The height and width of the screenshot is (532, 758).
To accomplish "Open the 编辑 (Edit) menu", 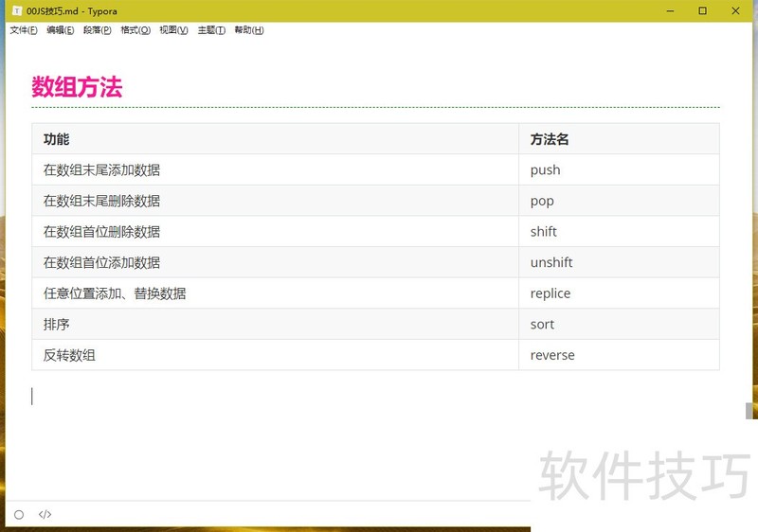I will (61, 30).
